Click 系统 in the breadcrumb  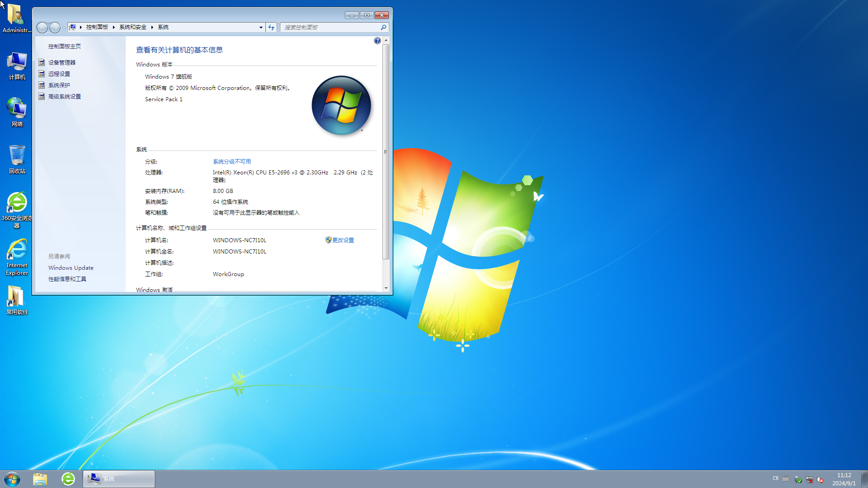(x=163, y=27)
